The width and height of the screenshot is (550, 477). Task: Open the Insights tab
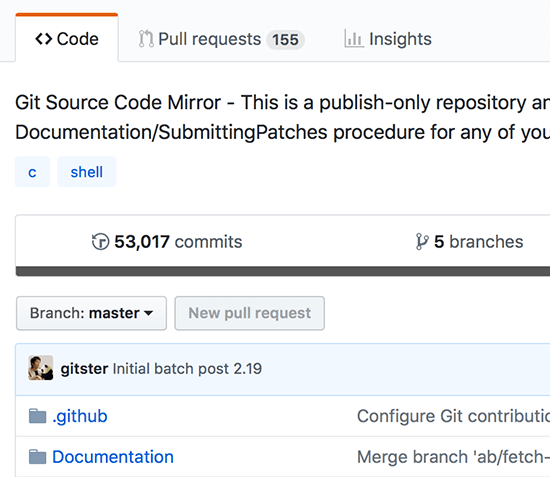tap(388, 39)
